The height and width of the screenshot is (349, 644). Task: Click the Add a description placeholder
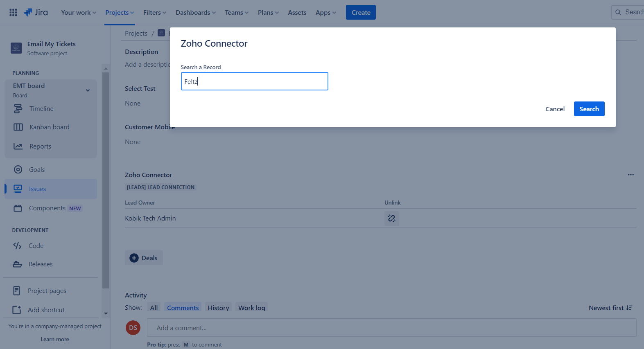click(147, 65)
